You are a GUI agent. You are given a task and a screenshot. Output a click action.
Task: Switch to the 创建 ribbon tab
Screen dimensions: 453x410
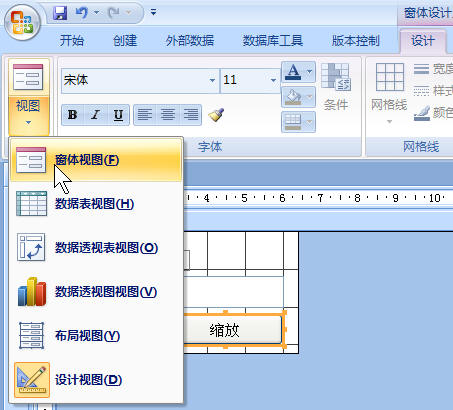click(125, 41)
